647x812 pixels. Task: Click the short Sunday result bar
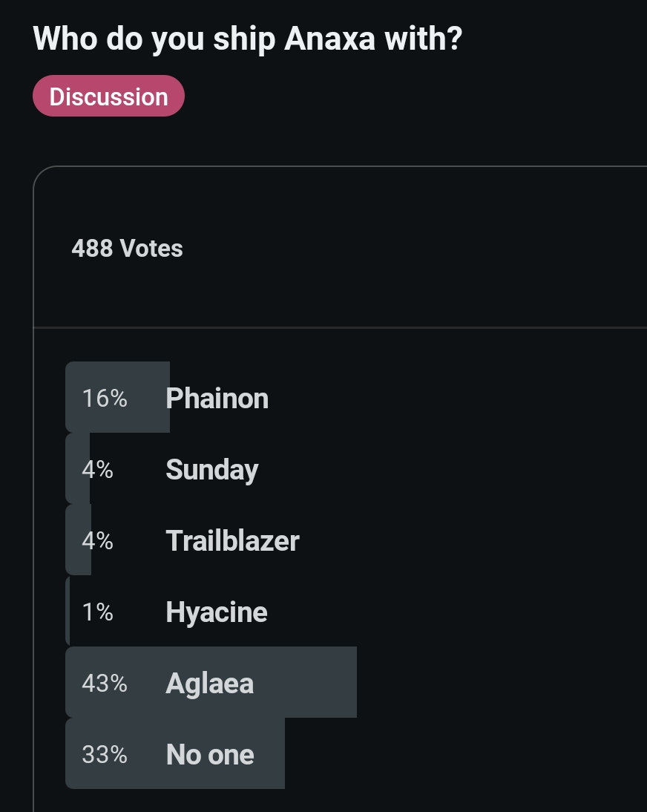(78, 468)
